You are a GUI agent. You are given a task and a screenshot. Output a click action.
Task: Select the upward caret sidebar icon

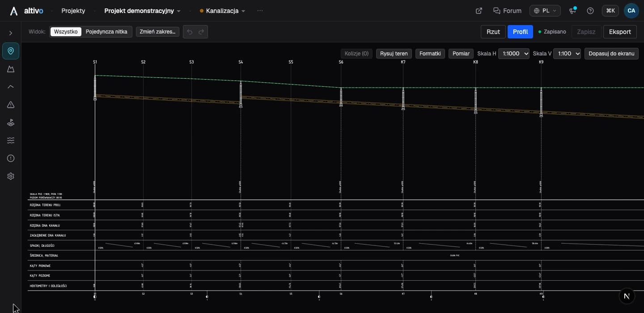[x=11, y=87]
